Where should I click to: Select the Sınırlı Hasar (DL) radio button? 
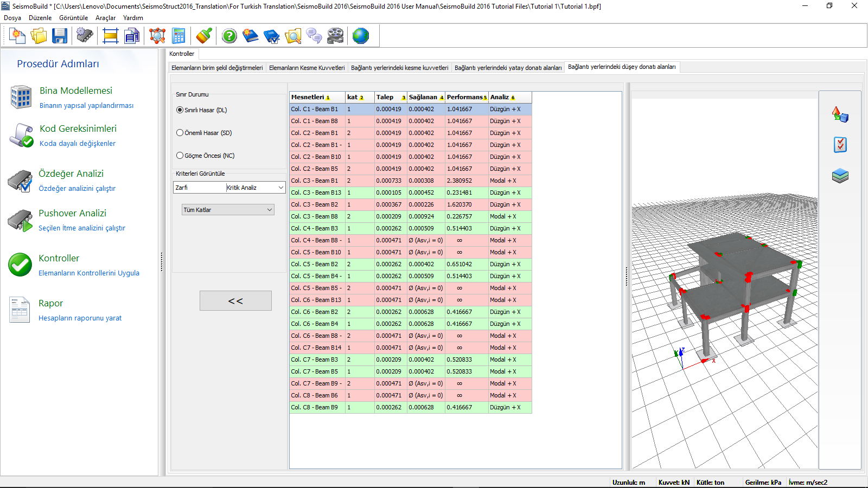click(180, 110)
